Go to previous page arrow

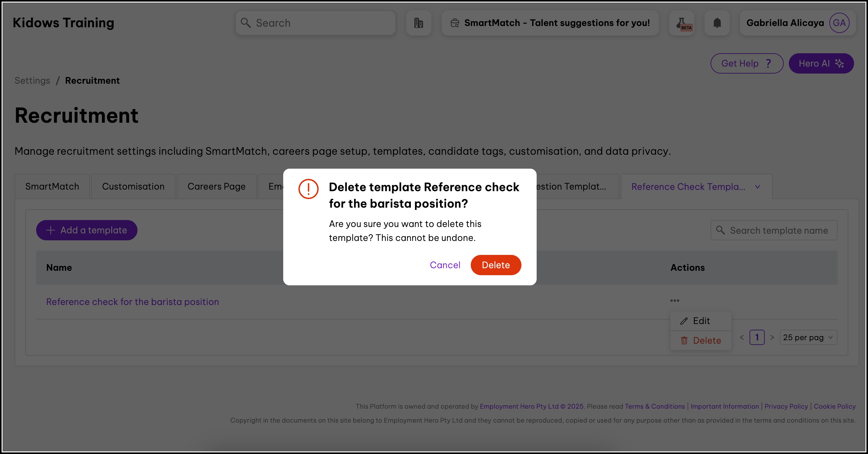tap(742, 337)
